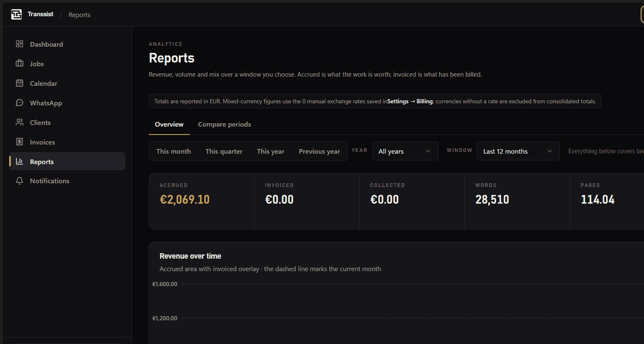The height and width of the screenshot is (344, 644).
Task: Select the This quarter preset
Action: (x=224, y=152)
